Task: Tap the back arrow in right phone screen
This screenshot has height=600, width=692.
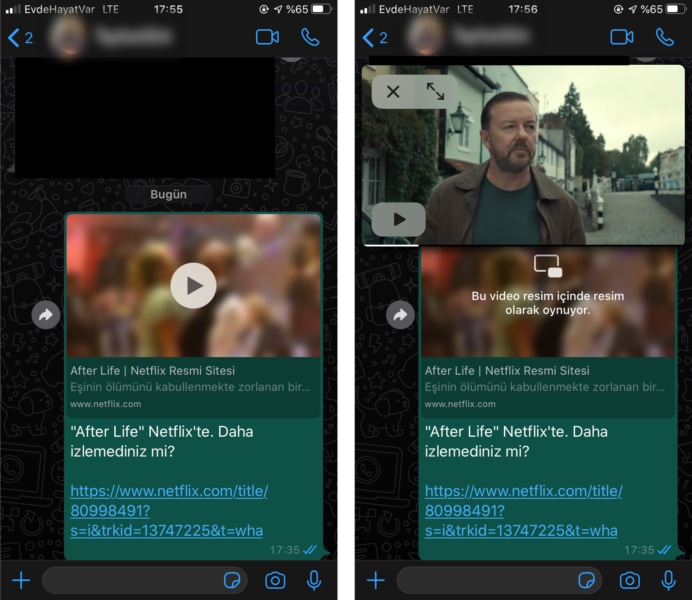Action: point(368,38)
